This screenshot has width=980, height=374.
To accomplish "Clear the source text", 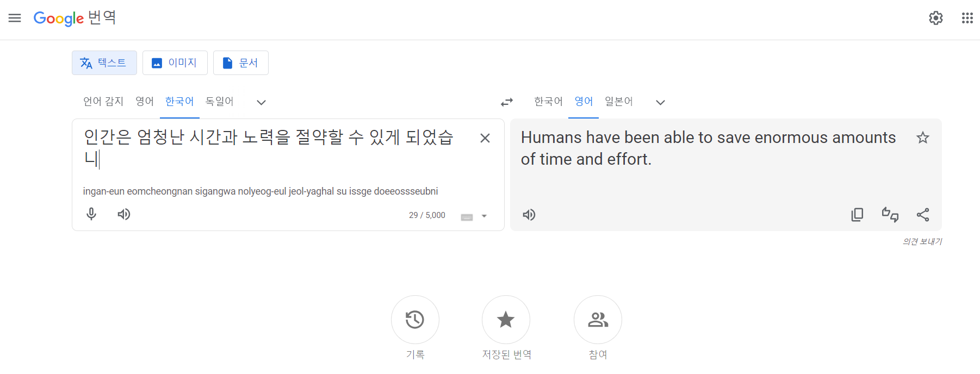I will (485, 138).
